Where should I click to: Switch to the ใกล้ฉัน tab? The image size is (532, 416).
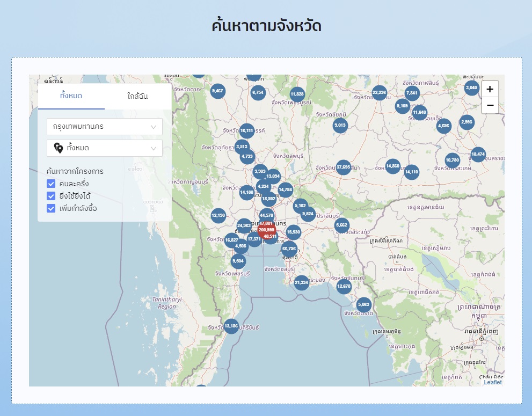137,97
